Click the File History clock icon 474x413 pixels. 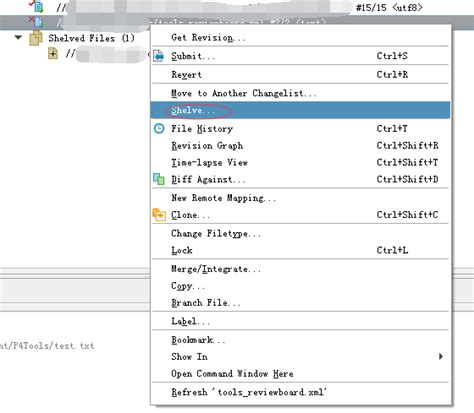[x=159, y=128]
